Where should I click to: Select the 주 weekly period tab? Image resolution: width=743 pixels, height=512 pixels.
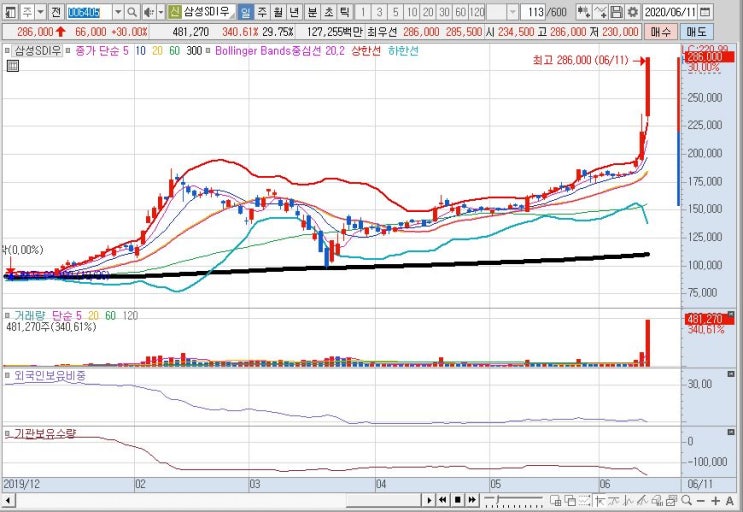(x=262, y=12)
